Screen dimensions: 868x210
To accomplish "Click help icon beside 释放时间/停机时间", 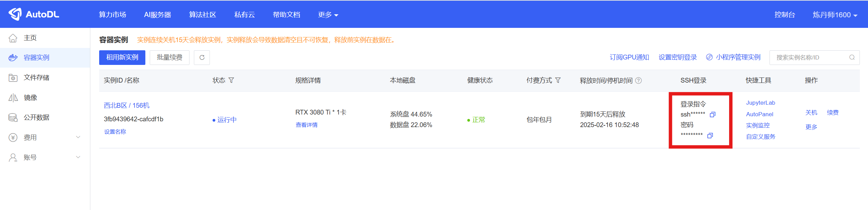I will coord(638,81).
